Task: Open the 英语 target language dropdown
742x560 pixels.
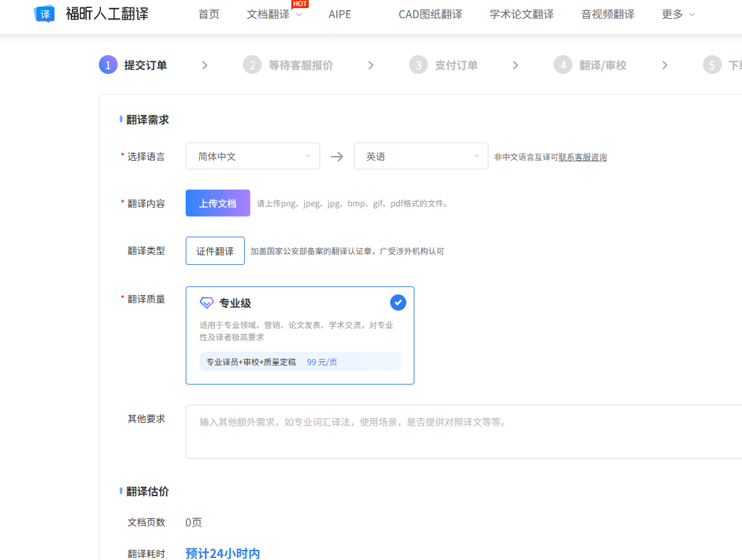Action: [420, 156]
